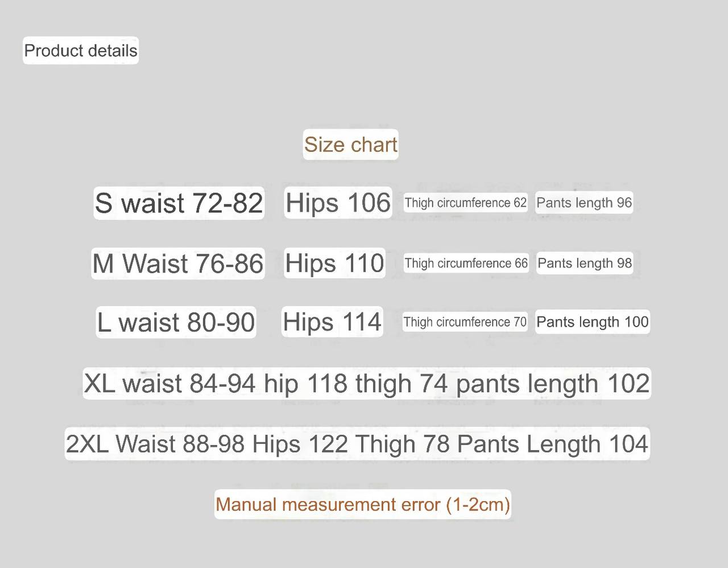Click the Hips 114 text
This screenshot has width=728, height=568.
click(332, 322)
